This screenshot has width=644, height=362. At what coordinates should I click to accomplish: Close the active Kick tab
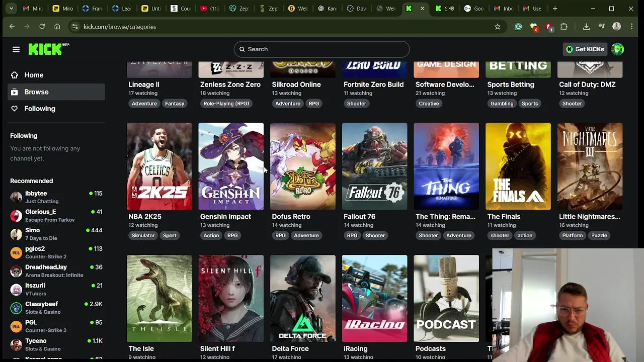422,9
